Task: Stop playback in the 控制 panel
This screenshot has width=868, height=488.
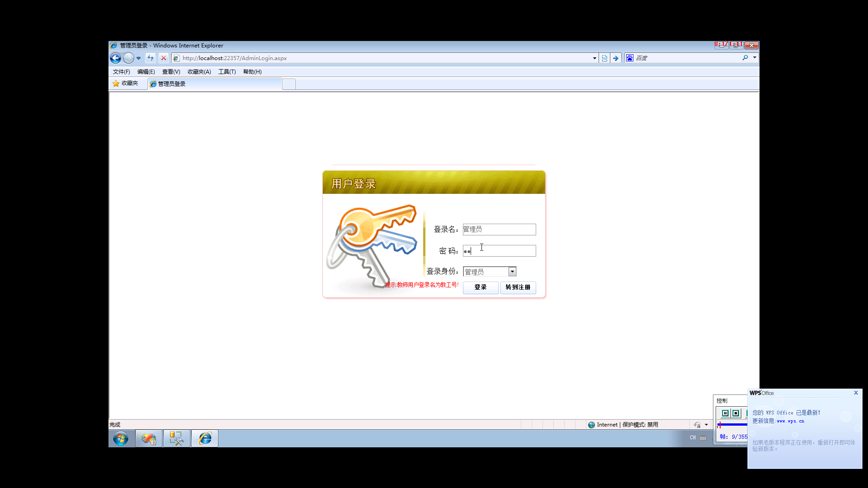Action: point(736,413)
